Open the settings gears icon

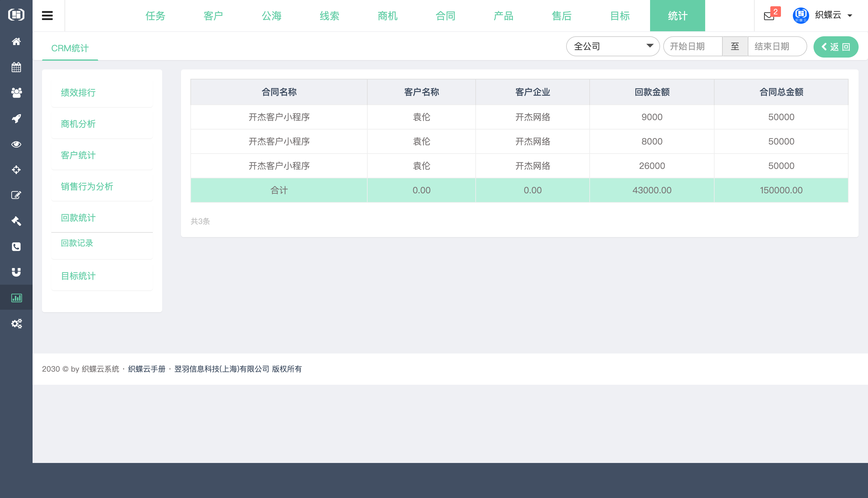16,323
